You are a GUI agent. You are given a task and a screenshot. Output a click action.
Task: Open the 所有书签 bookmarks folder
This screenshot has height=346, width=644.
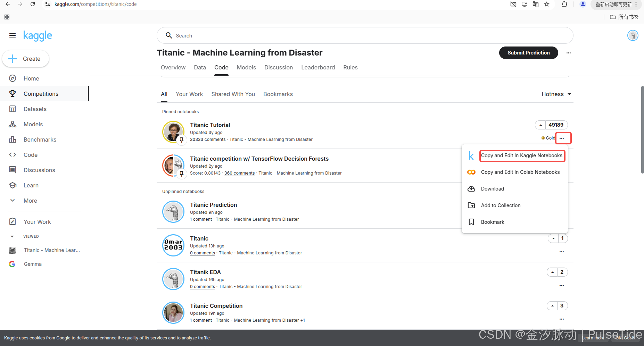click(625, 17)
